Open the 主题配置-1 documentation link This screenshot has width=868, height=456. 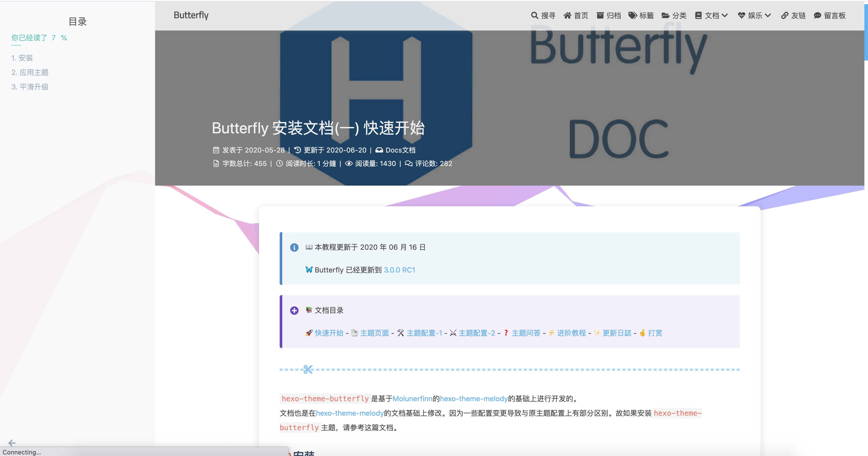point(424,333)
